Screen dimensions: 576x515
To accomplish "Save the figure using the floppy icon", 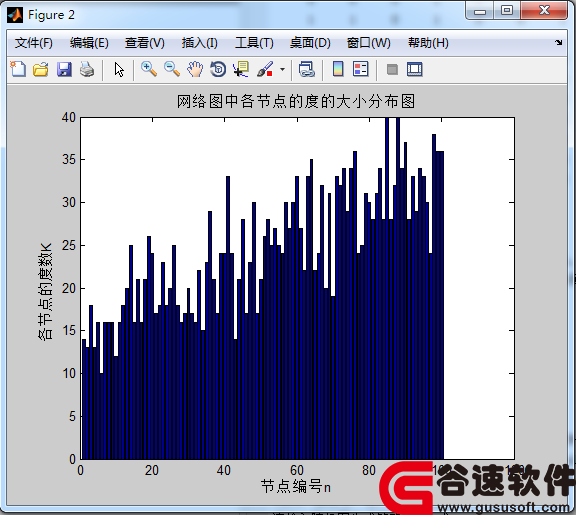I will [64, 69].
